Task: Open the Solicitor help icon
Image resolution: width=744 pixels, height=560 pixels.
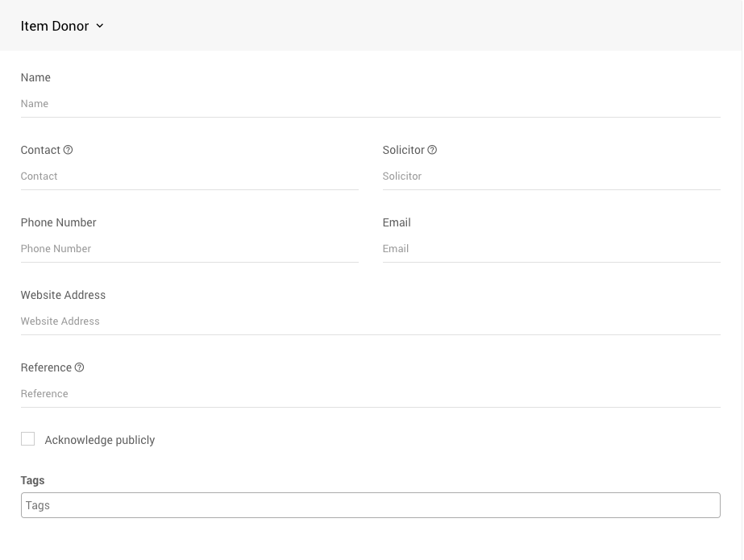Action: [x=432, y=150]
